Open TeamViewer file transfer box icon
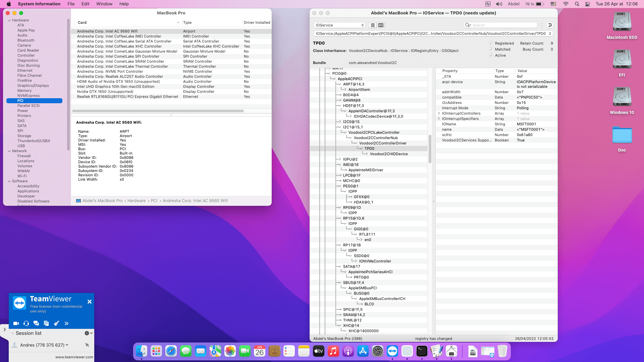Screen dimensions: 644x362 pos(46,323)
